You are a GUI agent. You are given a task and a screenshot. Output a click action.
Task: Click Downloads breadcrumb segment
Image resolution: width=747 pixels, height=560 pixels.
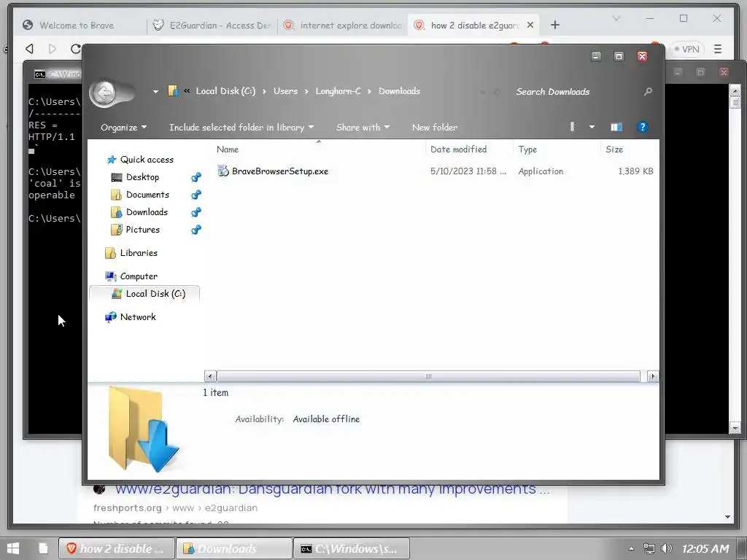[x=399, y=91]
